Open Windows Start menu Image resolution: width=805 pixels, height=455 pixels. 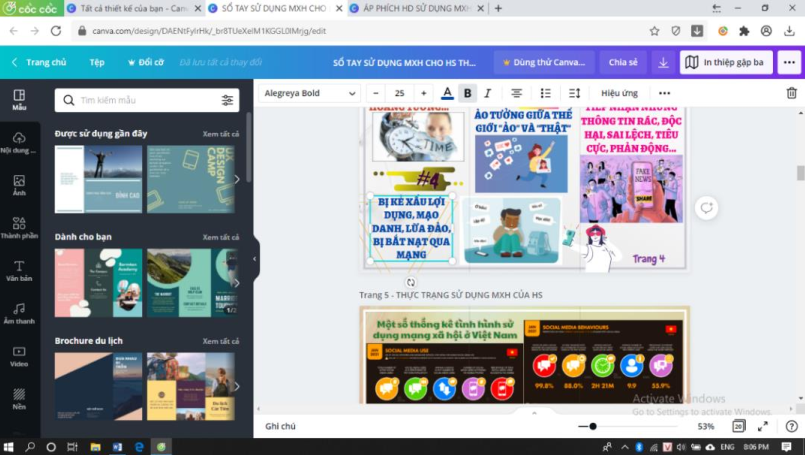(x=8, y=447)
